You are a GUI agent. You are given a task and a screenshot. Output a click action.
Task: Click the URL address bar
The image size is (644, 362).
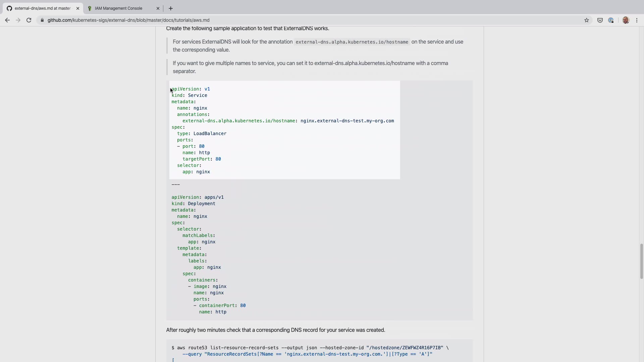[x=268, y=20]
